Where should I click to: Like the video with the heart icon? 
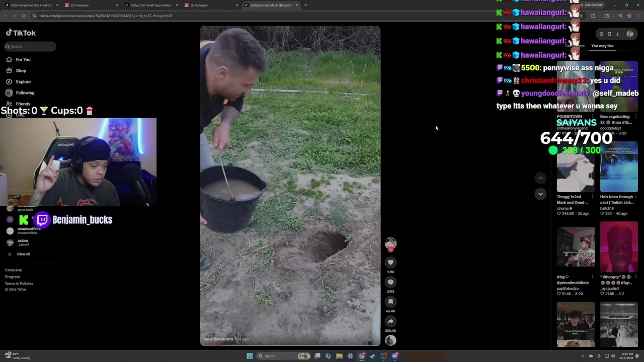390,262
